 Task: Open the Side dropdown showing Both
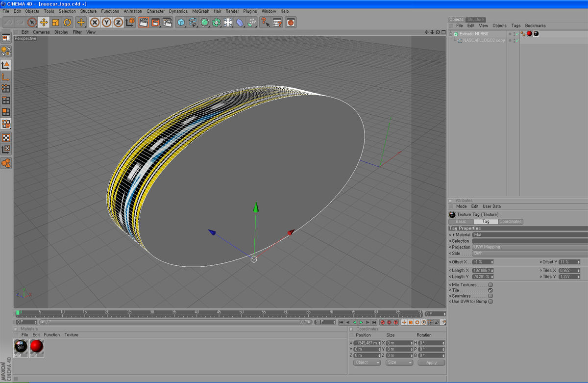click(x=530, y=254)
